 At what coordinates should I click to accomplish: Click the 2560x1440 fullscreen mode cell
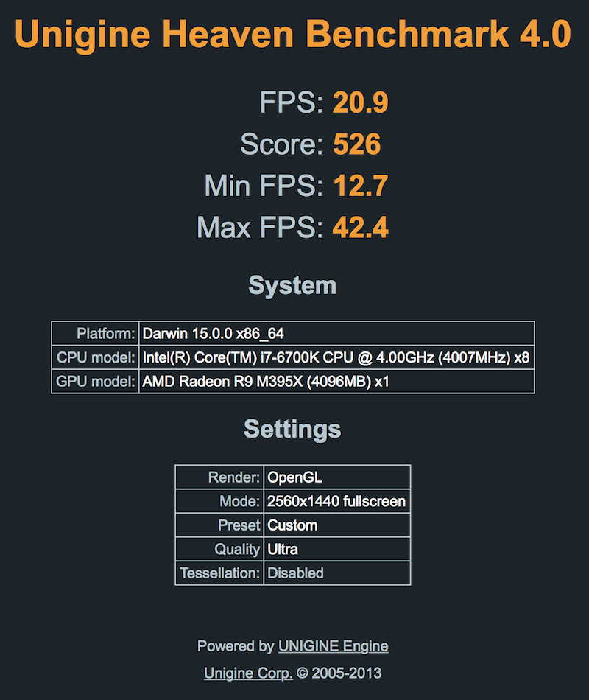pyautogui.click(x=337, y=501)
